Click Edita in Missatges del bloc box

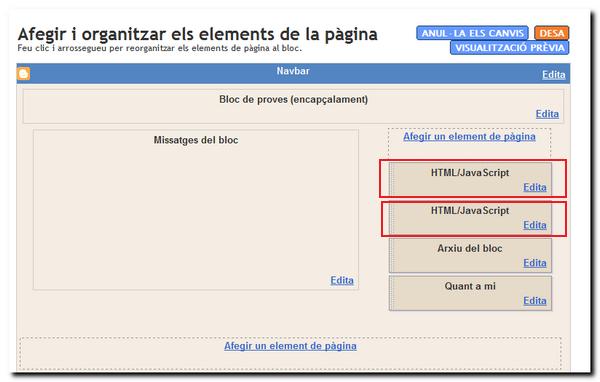342,280
